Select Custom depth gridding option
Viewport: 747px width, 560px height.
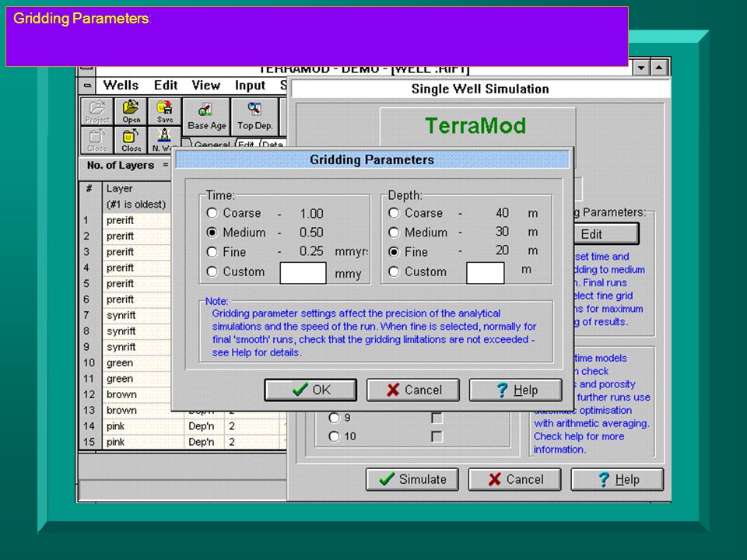click(394, 272)
